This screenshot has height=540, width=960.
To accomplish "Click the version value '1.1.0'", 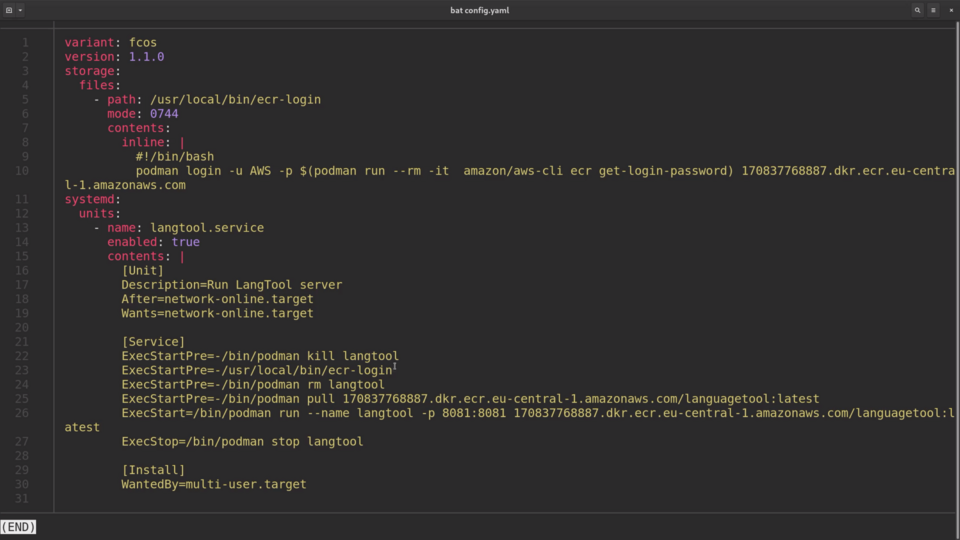I will coord(146,56).
